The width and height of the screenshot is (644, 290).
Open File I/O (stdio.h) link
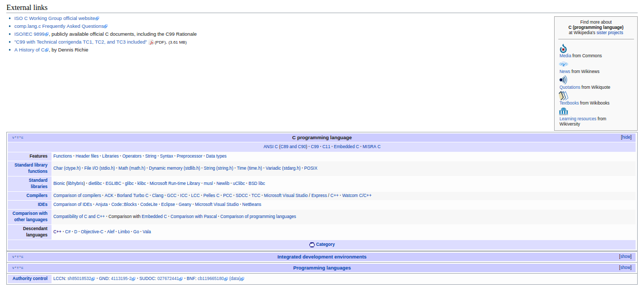[x=99, y=168]
